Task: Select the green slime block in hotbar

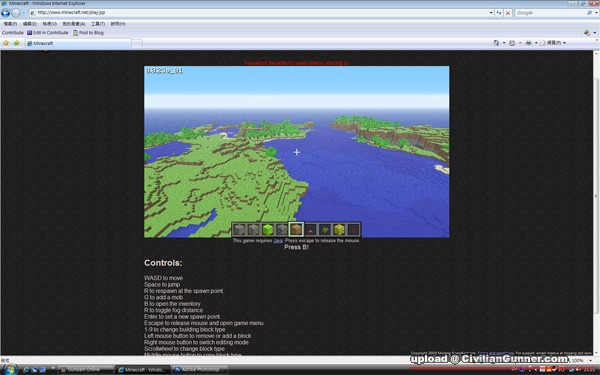Action: click(x=267, y=230)
